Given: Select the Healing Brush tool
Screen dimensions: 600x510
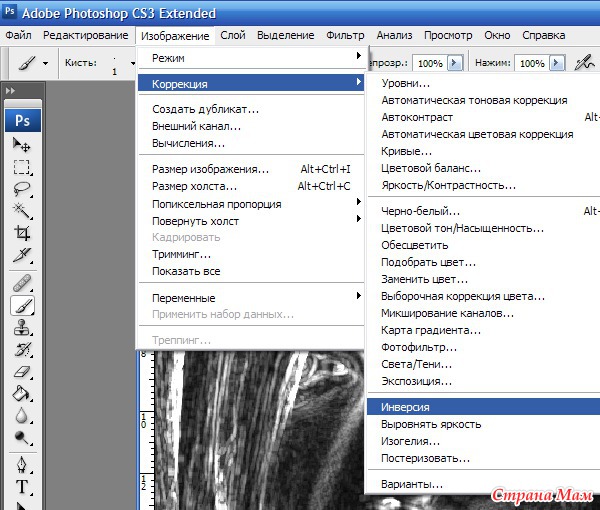Looking at the screenshot, I should point(22,284).
